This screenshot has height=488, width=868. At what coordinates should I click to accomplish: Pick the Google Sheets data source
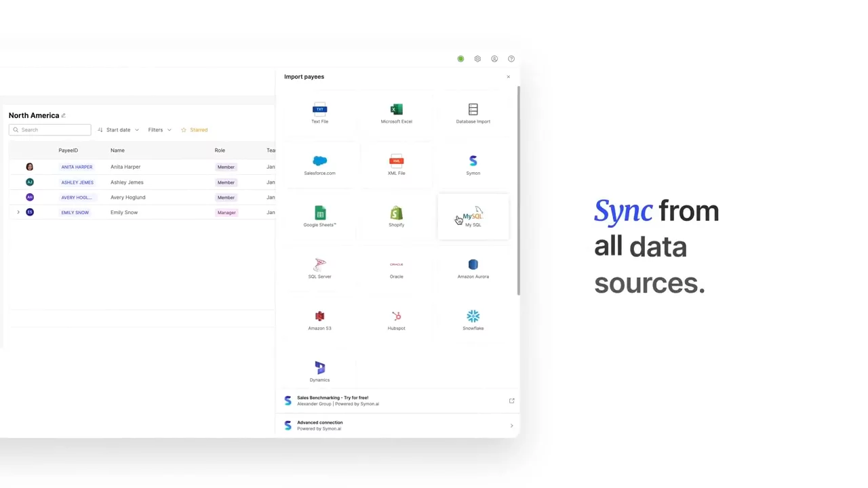coord(319,216)
